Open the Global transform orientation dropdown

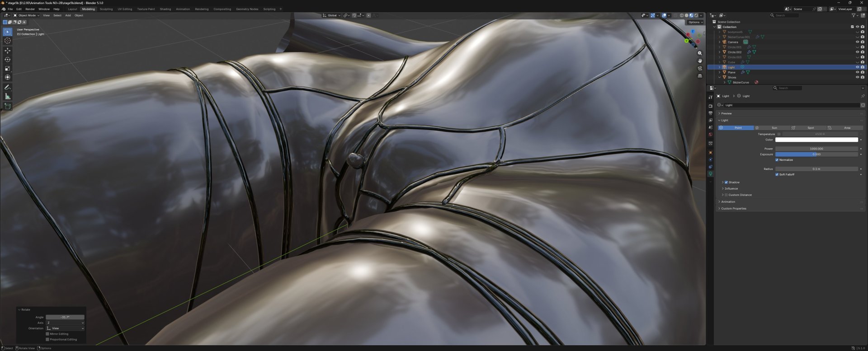331,15
